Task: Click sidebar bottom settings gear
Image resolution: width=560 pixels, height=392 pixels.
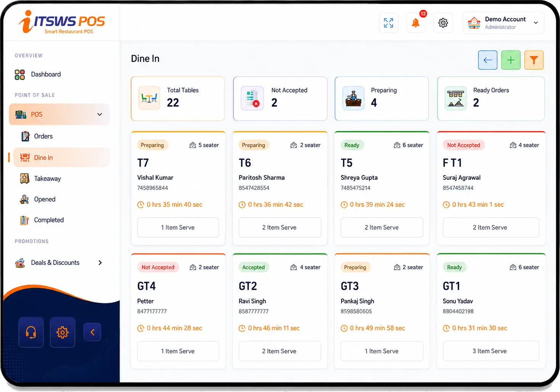Action: [63, 332]
